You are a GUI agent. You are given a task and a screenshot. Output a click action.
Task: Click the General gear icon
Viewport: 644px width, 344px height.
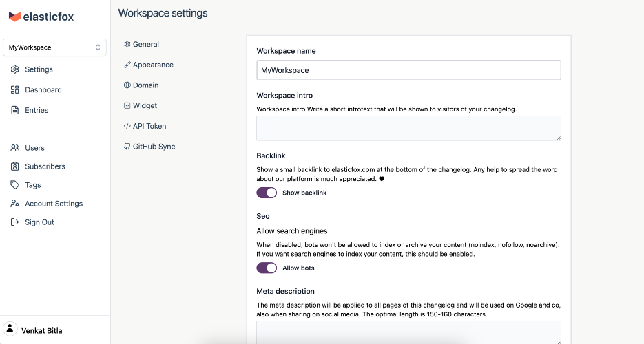click(x=127, y=44)
